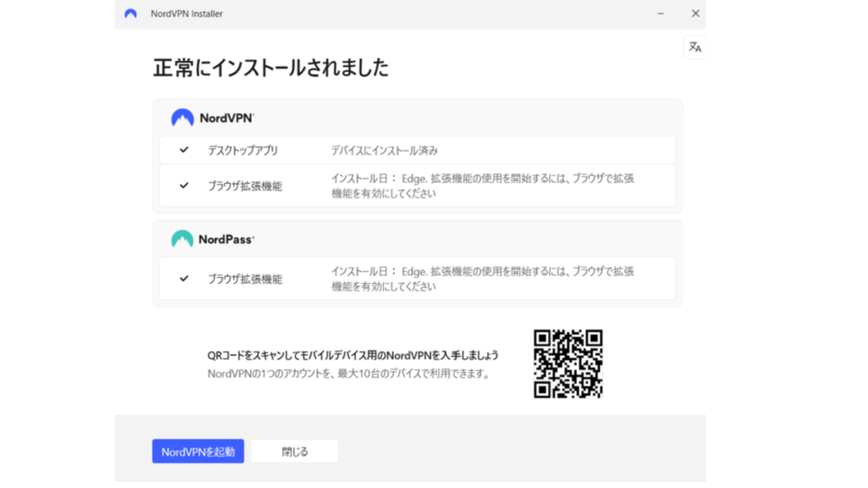Click the 正常にインストールされました heading
868x488 pixels.
pos(270,68)
